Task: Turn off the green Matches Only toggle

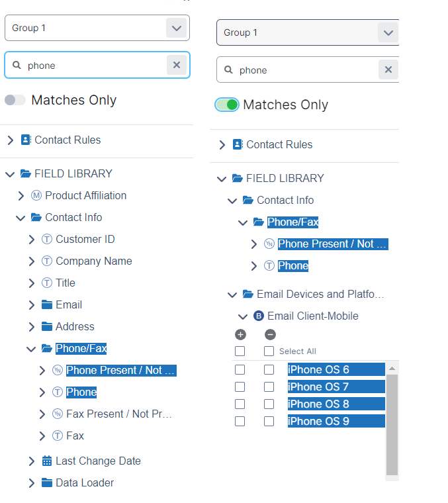Action: click(227, 105)
